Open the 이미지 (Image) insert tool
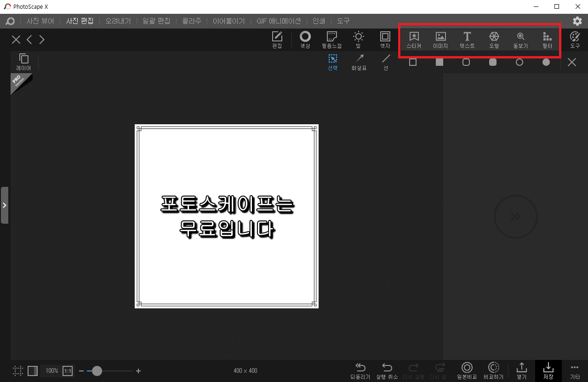The image size is (588, 382). pyautogui.click(x=440, y=40)
